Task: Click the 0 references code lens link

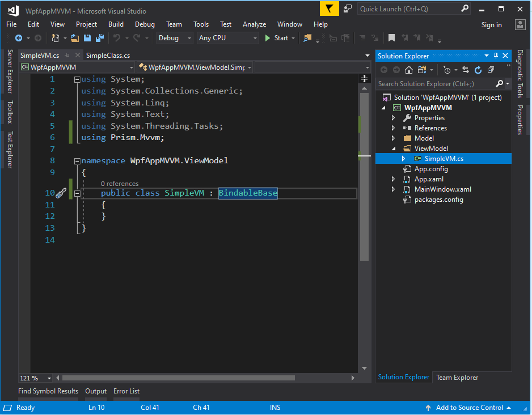Action: [120, 184]
